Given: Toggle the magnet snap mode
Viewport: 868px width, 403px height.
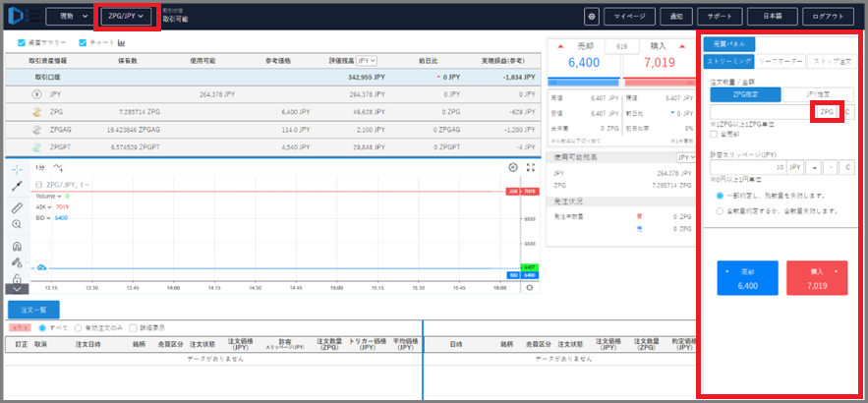Looking at the screenshot, I should coord(17,247).
